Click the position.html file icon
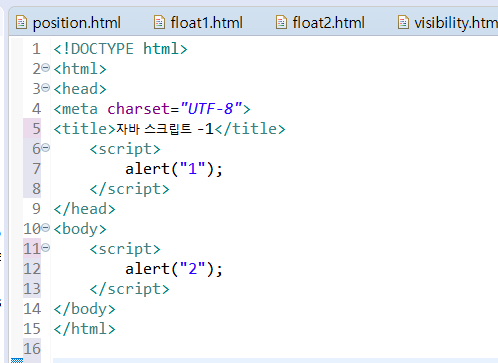The height and width of the screenshot is (363, 498). coord(21,23)
